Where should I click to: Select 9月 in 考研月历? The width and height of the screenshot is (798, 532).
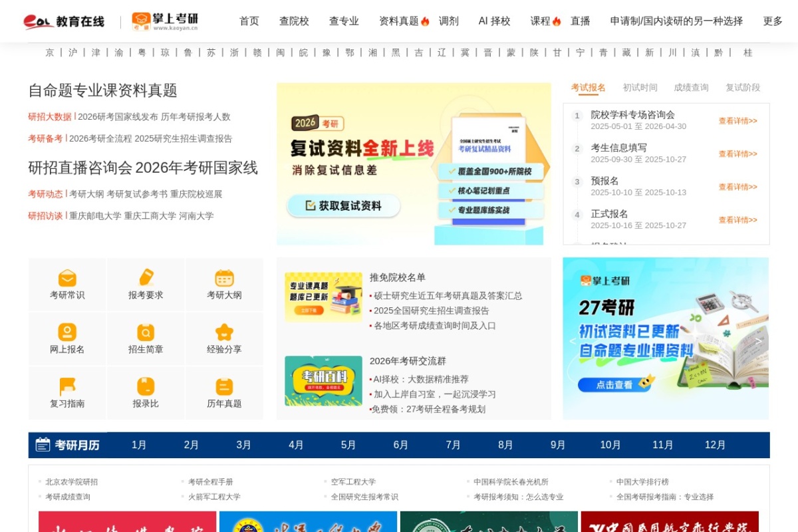558,445
